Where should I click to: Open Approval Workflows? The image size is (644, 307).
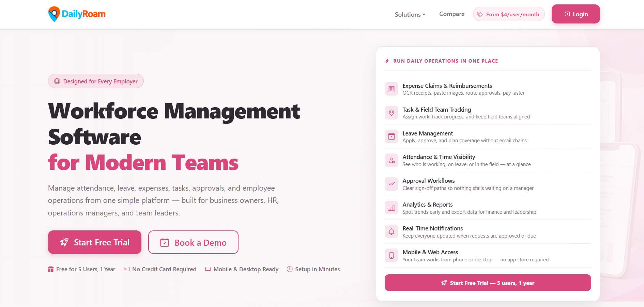tap(488, 184)
